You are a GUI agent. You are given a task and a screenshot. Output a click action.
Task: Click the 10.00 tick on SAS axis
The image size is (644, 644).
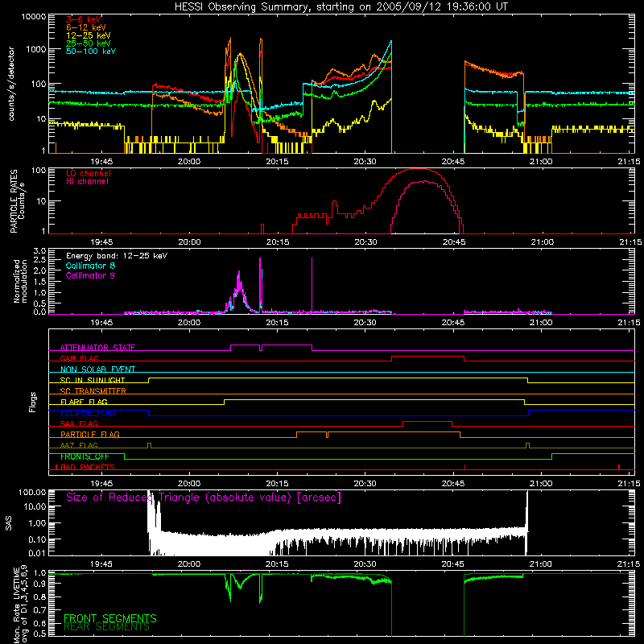(35, 507)
